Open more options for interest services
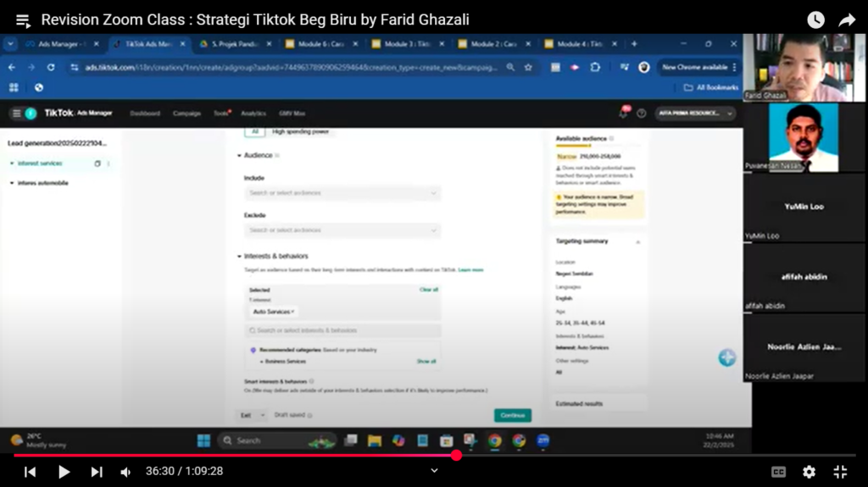The height and width of the screenshot is (487, 868). coord(108,163)
